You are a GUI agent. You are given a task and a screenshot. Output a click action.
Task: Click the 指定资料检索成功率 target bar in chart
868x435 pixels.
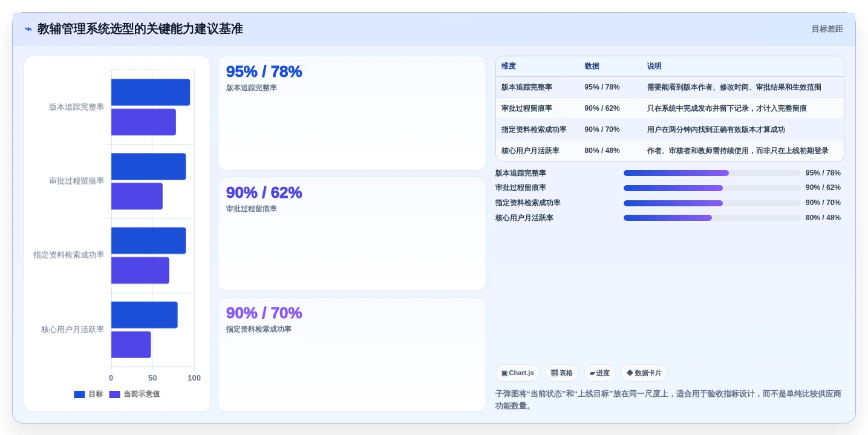(148, 241)
